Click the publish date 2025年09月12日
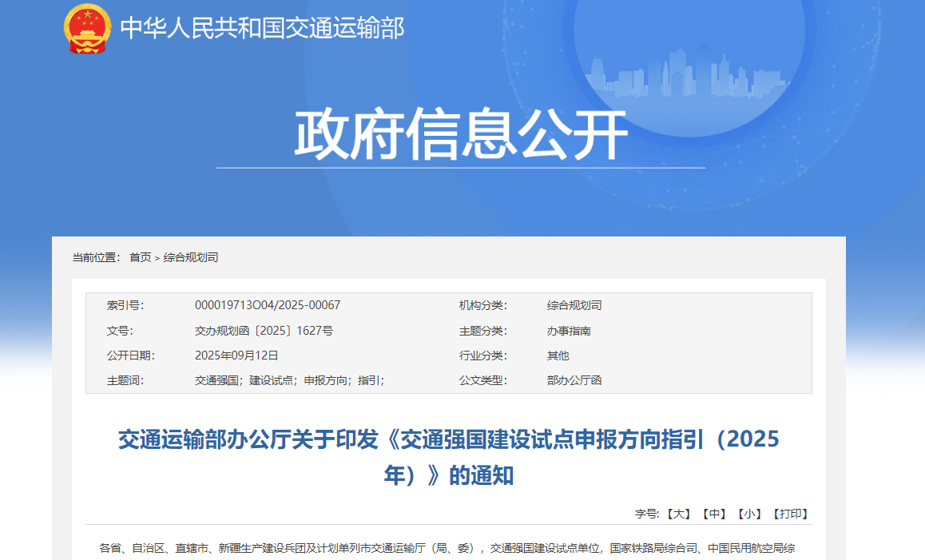The width and height of the screenshot is (925, 560). (x=236, y=355)
